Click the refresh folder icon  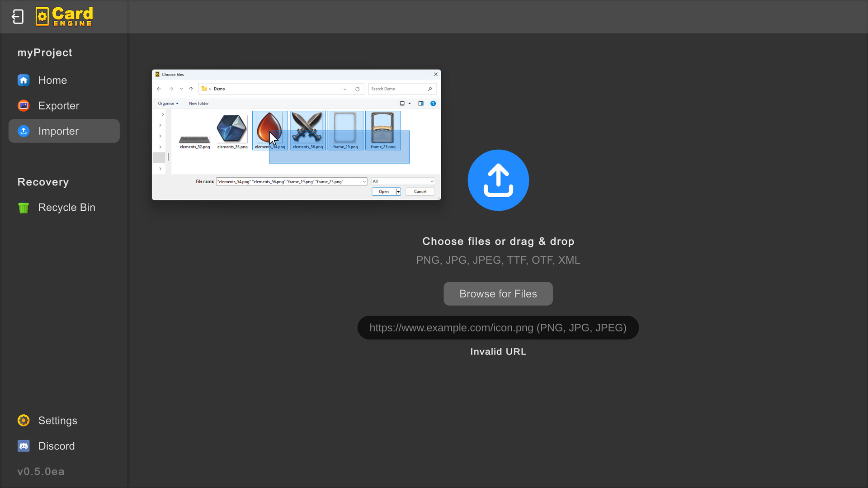357,89
